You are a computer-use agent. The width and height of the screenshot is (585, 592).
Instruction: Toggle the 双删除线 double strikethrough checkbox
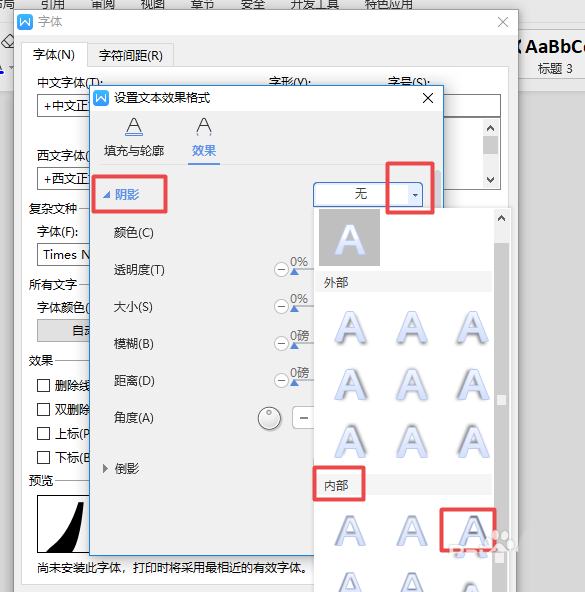[x=43, y=410]
